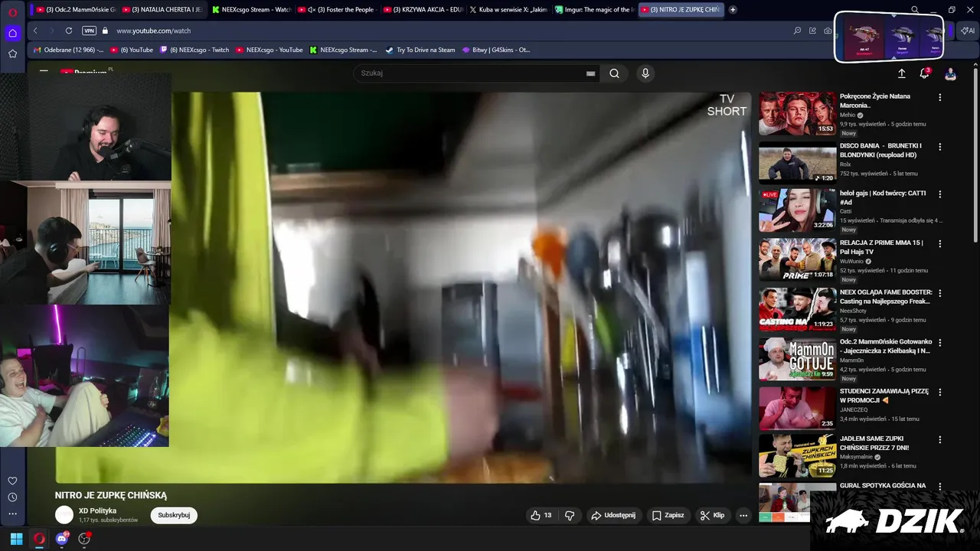Open options for Pokręcone Życie Natana video
This screenshot has height=551, width=980.
(940, 97)
